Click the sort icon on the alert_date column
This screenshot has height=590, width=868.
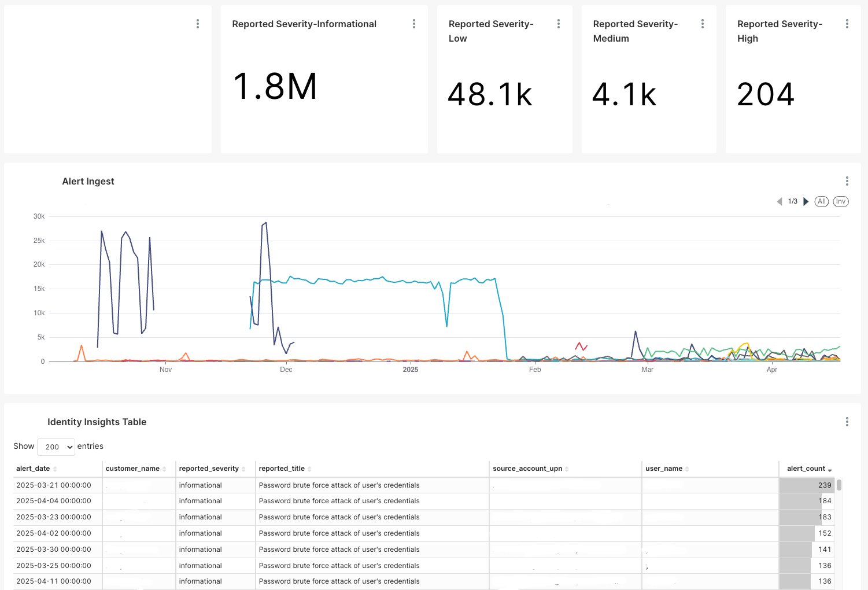pos(54,469)
